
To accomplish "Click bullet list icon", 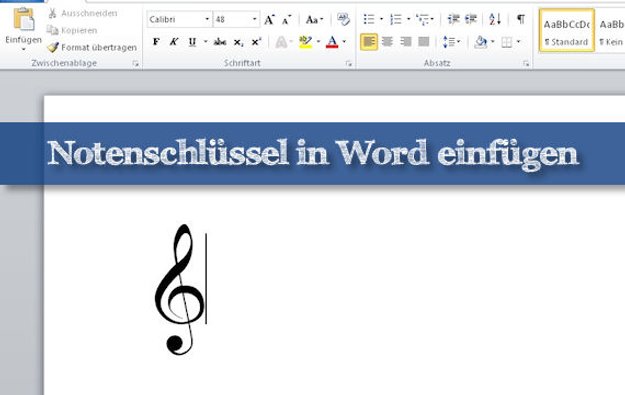I will [369, 19].
